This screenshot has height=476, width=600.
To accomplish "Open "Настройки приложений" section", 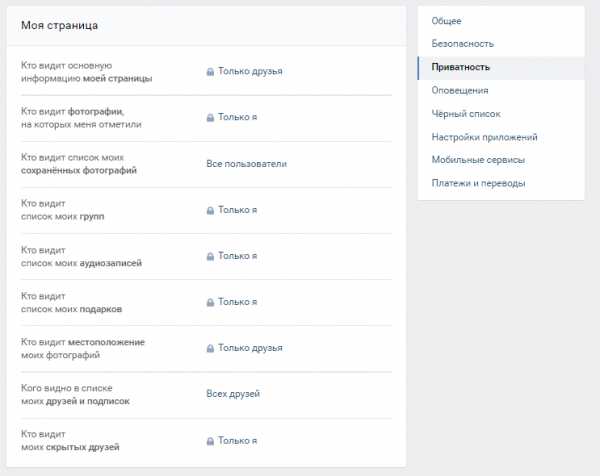I will [x=485, y=137].
